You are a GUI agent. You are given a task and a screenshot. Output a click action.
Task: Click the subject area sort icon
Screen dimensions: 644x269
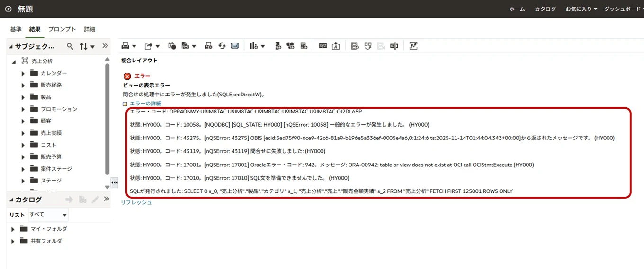tap(84, 46)
